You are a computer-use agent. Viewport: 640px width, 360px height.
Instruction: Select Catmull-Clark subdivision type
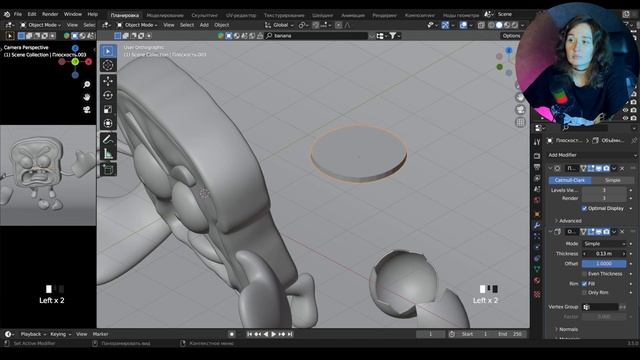click(570, 180)
